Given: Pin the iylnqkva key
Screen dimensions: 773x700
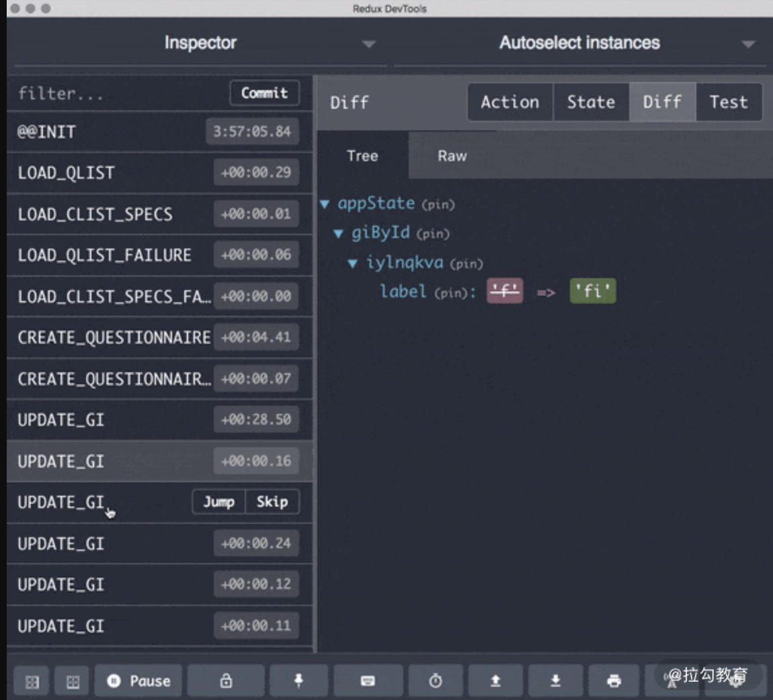Looking at the screenshot, I should [466, 264].
